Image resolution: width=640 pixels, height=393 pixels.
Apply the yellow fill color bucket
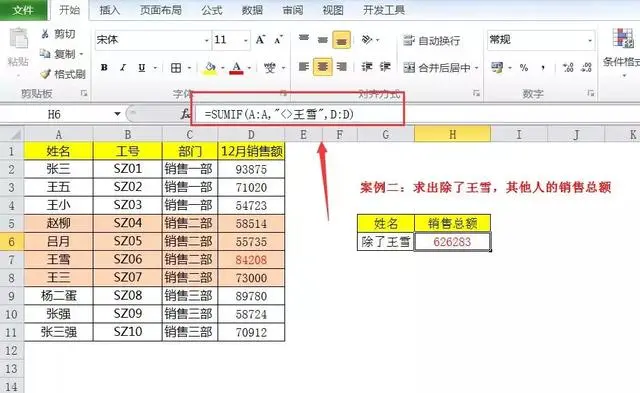(x=210, y=68)
